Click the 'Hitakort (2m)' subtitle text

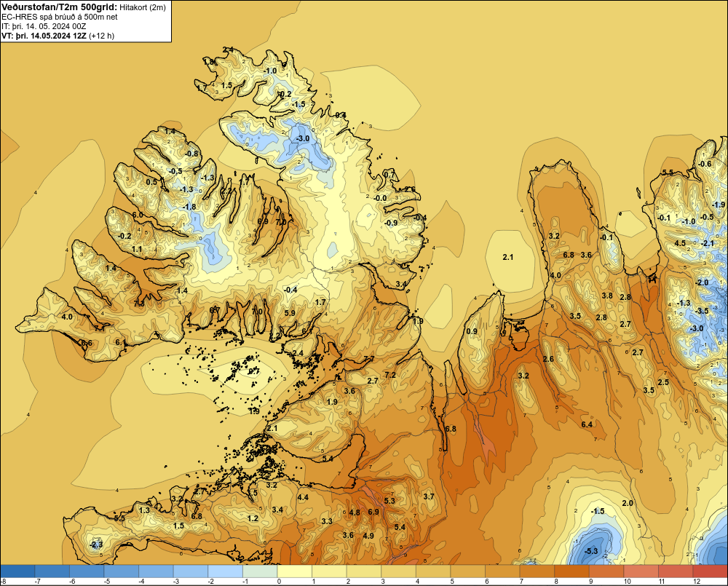pyautogui.click(x=142, y=7)
